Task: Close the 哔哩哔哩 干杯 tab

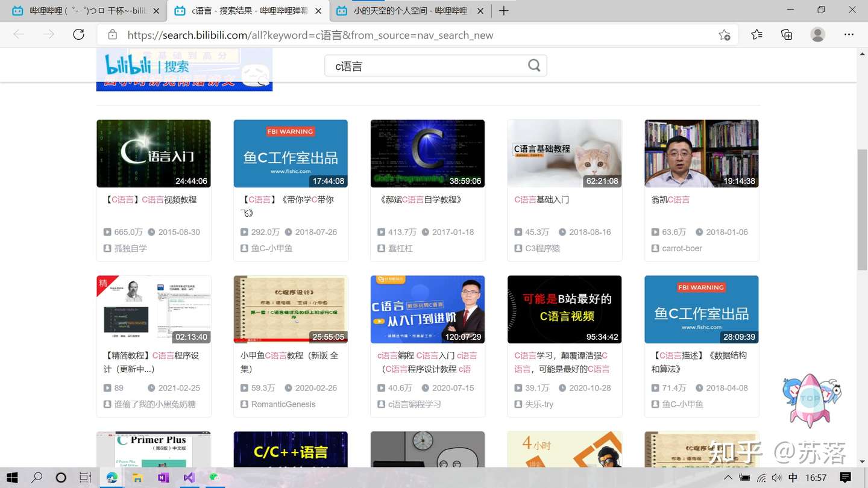Action: [x=157, y=11]
